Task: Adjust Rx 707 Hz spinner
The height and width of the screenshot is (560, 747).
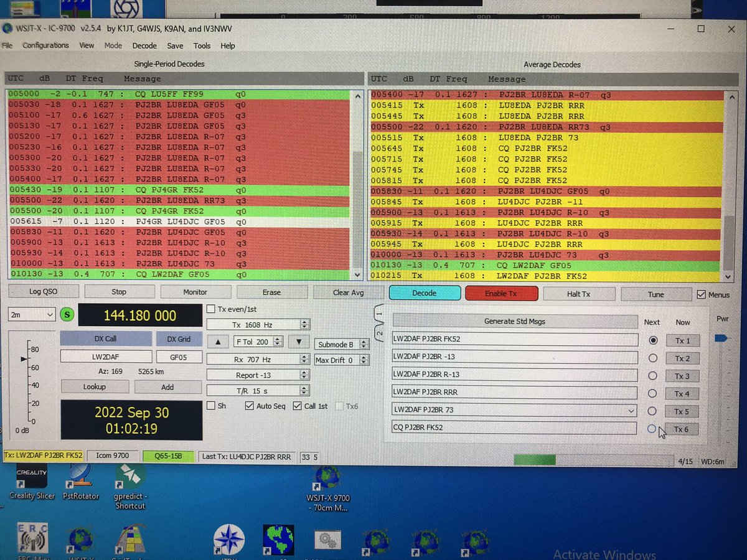Action: tap(258, 360)
